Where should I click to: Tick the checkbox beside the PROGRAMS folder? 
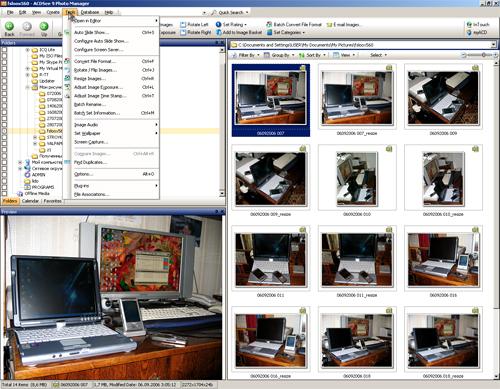pyautogui.click(x=4, y=187)
